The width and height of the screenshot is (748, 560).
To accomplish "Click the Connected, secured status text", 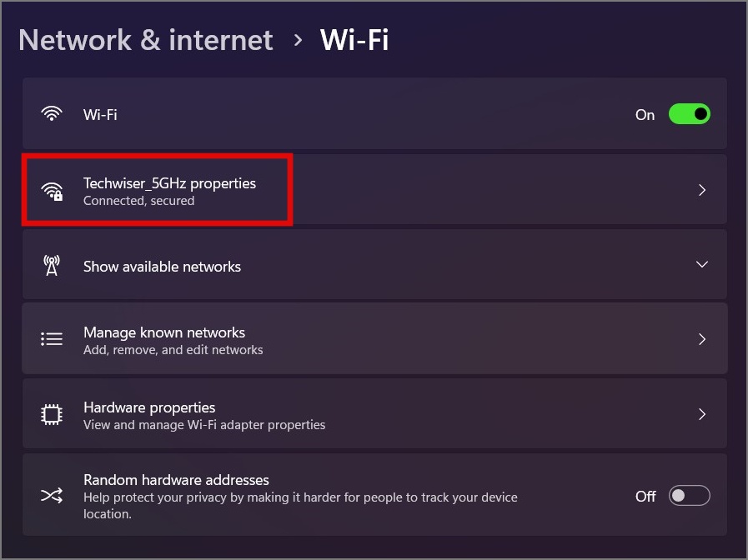I will [138, 201].
